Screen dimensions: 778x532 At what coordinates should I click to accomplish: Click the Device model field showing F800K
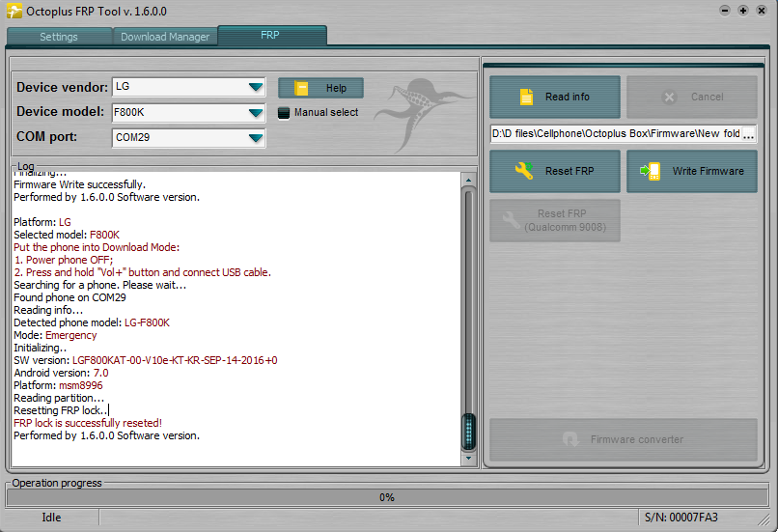[x=188, y=113]
